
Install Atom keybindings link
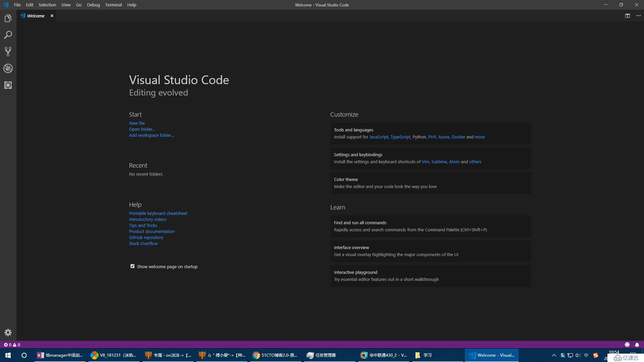(454, 162)
